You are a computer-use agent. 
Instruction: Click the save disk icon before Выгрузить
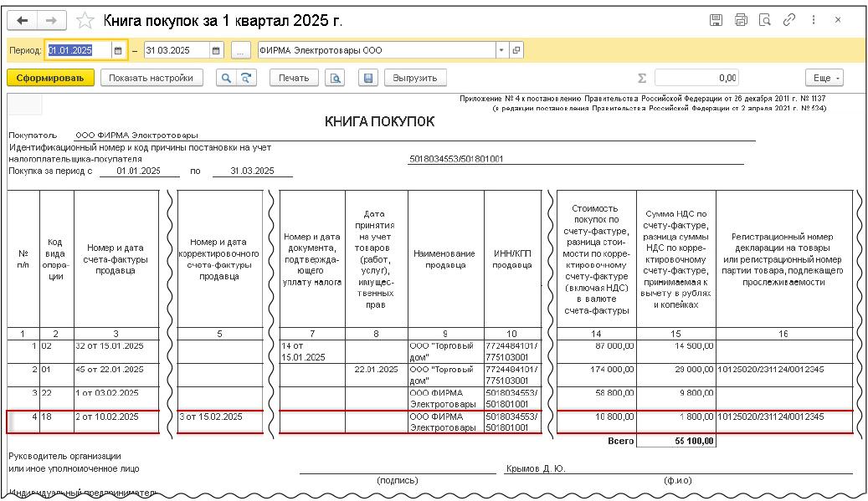pyautogui.click(x=367, y=78)
